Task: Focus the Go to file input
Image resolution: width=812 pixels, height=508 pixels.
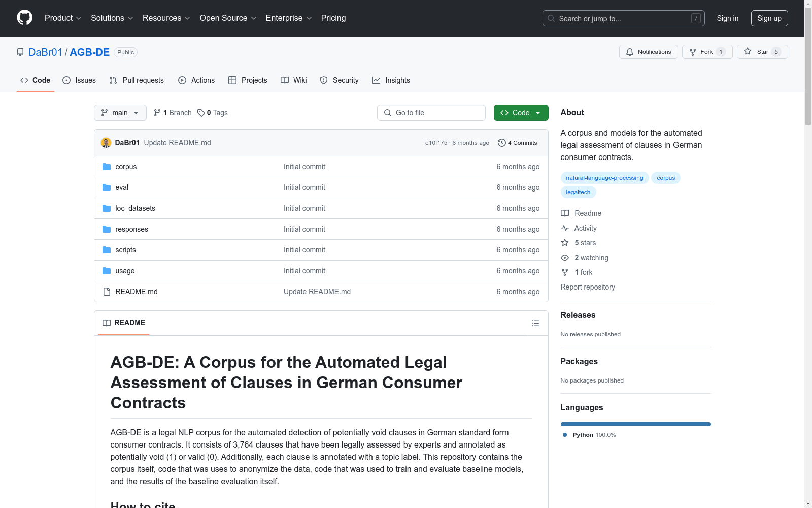Action: (x=431, y=113)
